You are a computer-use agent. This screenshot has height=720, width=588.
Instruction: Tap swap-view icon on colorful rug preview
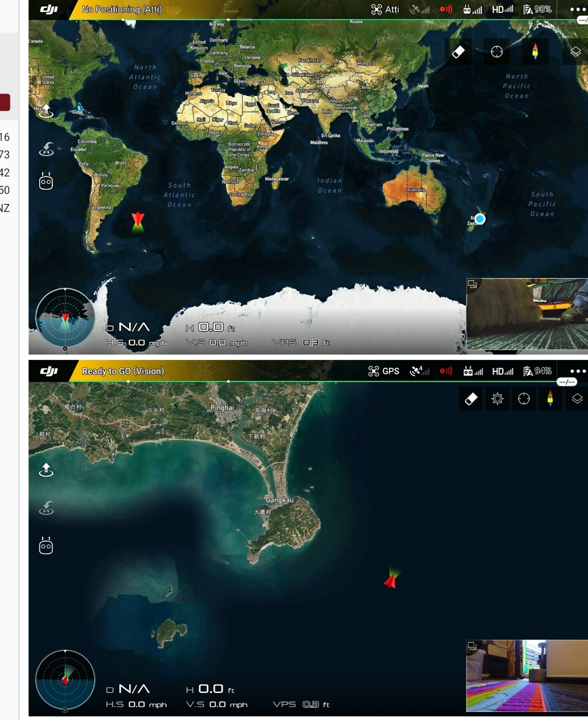[x=472, y=646]
